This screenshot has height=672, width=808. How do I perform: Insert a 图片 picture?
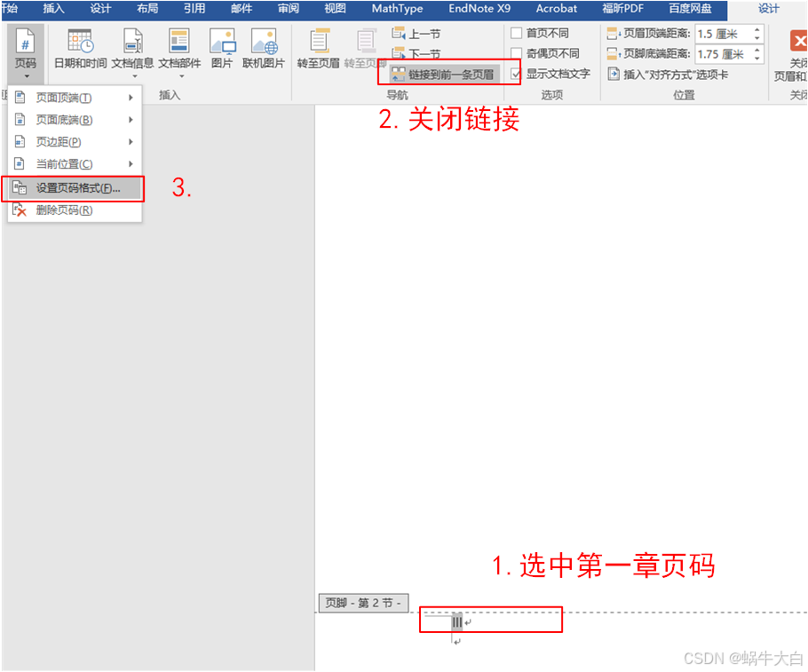[x=222, y=49]
